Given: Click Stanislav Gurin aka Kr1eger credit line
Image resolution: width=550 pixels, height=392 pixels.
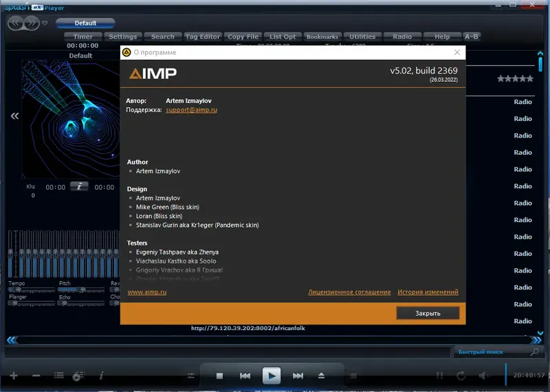Looking at the screenshot, I should 197,225.
